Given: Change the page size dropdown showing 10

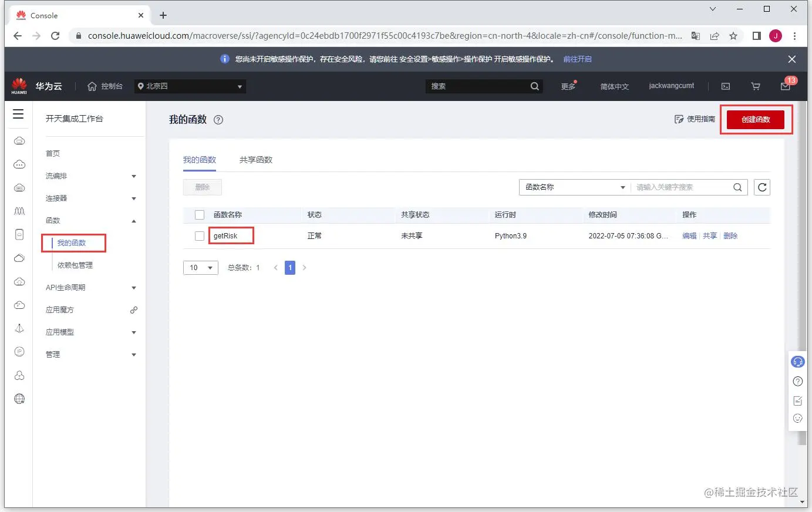Looking at the screenshot, I should 201,268.
